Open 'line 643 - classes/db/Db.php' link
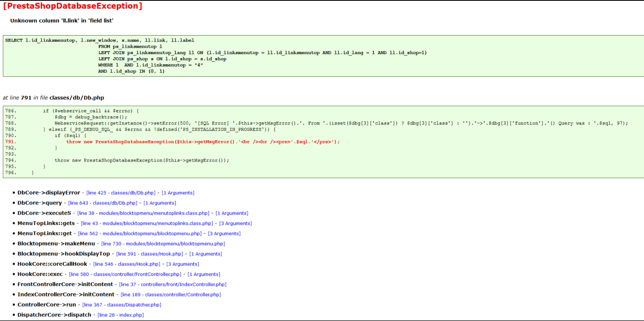The image size is (644, 321). (x=103, y=203)
